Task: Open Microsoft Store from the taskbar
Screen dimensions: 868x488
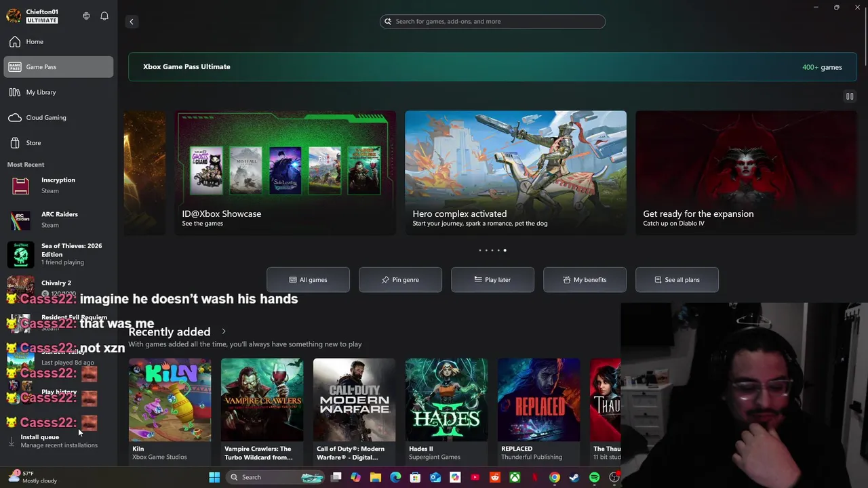Action: (415, 477)
